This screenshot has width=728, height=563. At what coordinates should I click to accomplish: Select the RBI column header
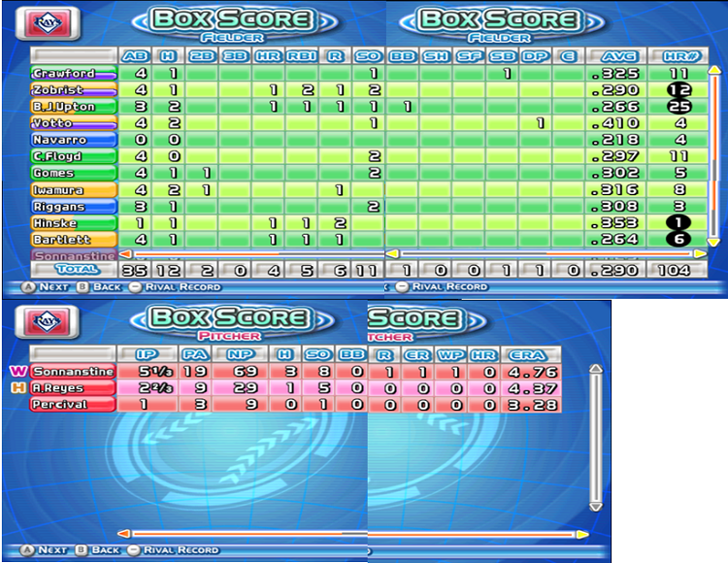point(302,56)
